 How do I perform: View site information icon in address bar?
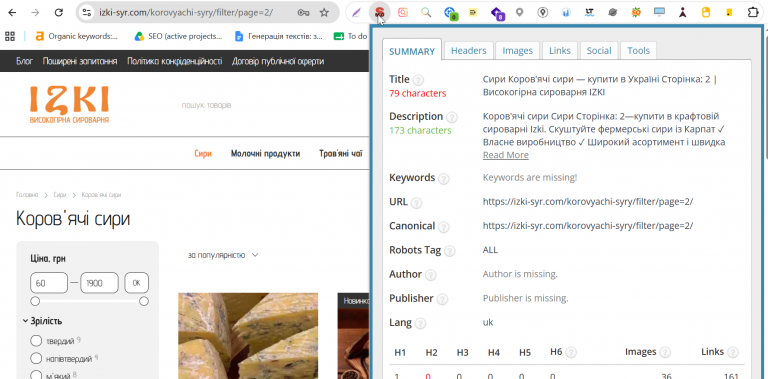click(x=87, y=13)
